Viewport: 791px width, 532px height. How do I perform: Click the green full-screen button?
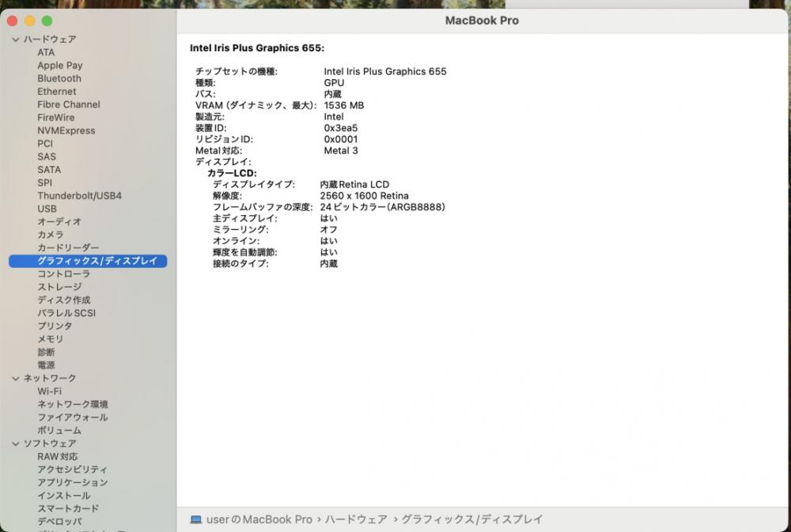click(x=47, y=21)
